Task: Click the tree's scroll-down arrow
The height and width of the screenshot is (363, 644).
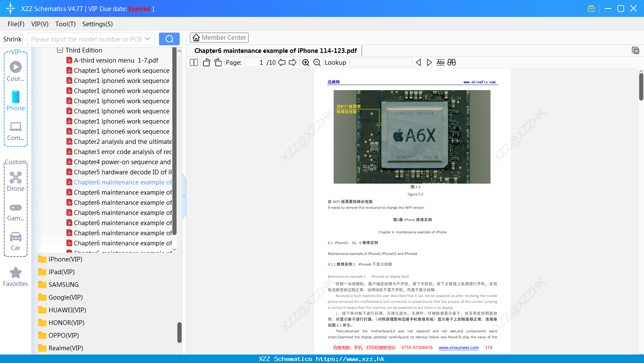Action: (x=174, y=250)
